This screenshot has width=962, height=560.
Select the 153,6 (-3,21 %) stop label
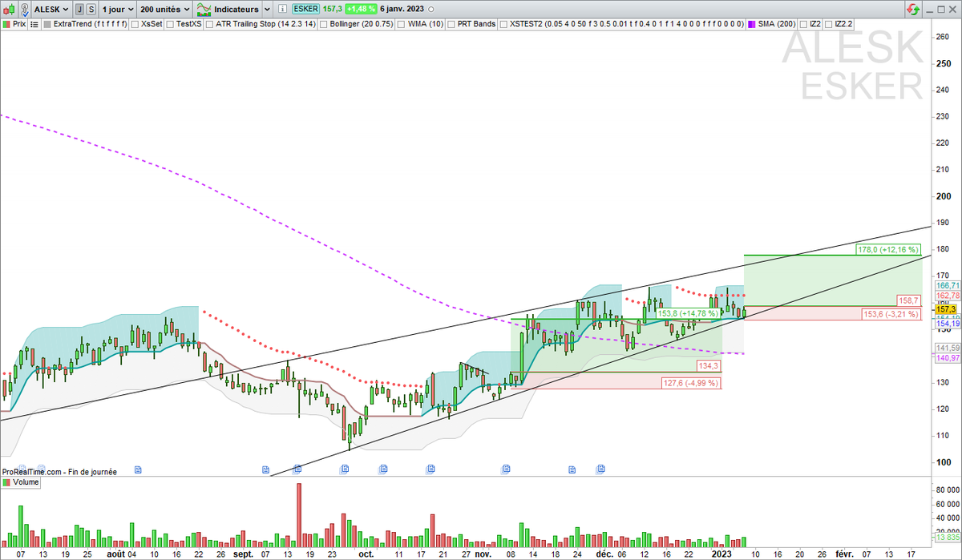click(x=891, y=315)
